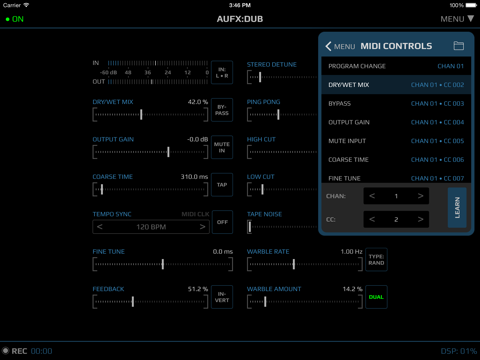Select the MUTE INPUT MIDI row
480x360 pixels.
[x=396, y=141]
